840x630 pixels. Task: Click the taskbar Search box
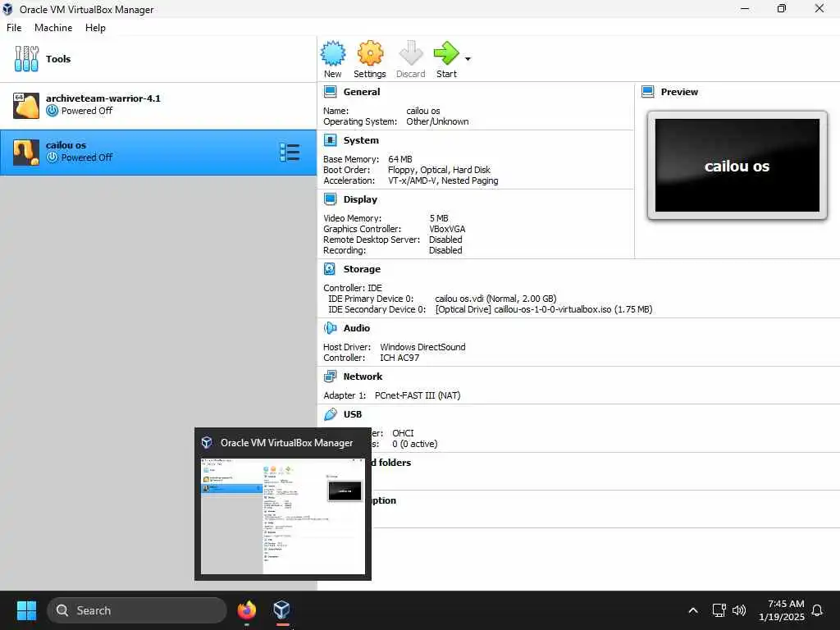(x=137, y=610)
